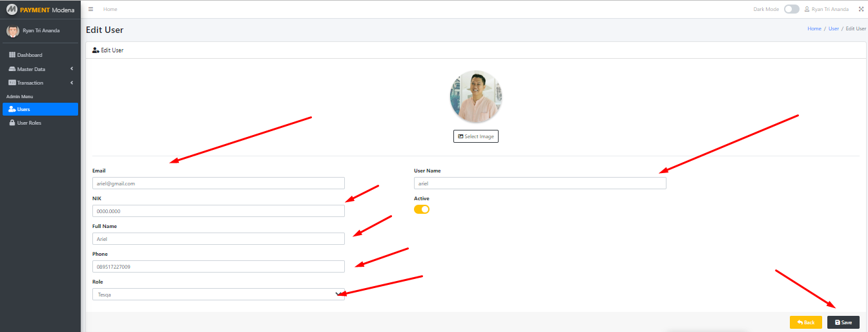Screen dimensions: 868x332
Task: Click the Save button
Action: pyautogui.click(x=843, y=322)
